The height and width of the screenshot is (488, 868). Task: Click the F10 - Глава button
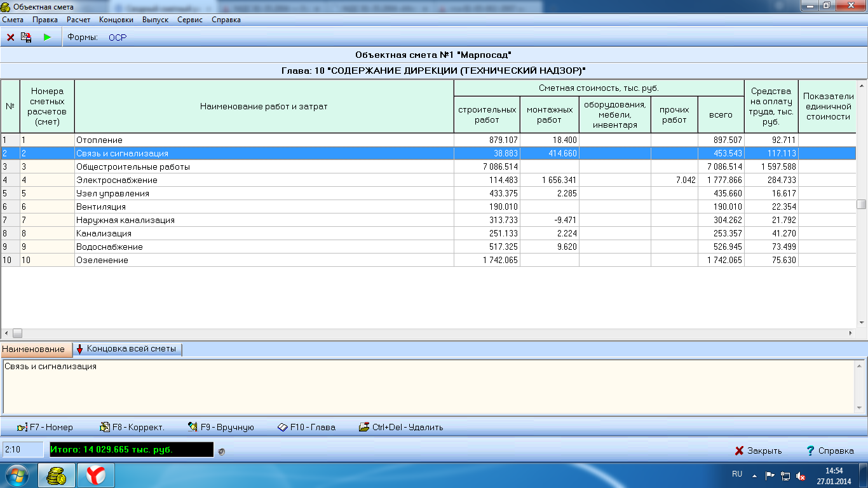(306, 427)
